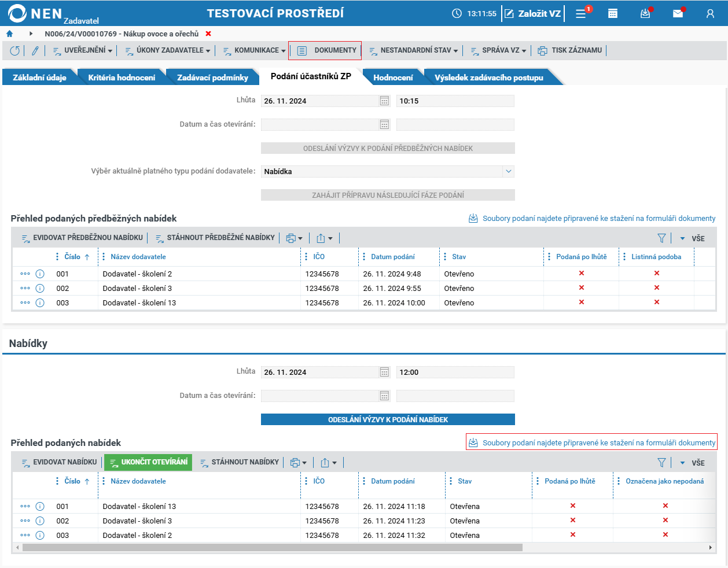Viewport: 728px width, 568px height.
Task: Open the calendar picker for Nabídky opening date
Action: tap(384, 396)
